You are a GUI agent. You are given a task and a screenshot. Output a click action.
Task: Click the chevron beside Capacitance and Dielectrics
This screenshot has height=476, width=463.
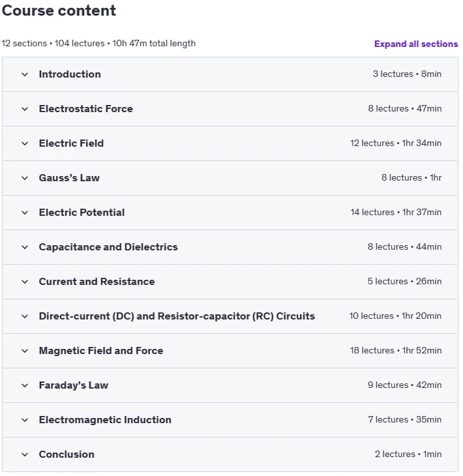[25, 247]
